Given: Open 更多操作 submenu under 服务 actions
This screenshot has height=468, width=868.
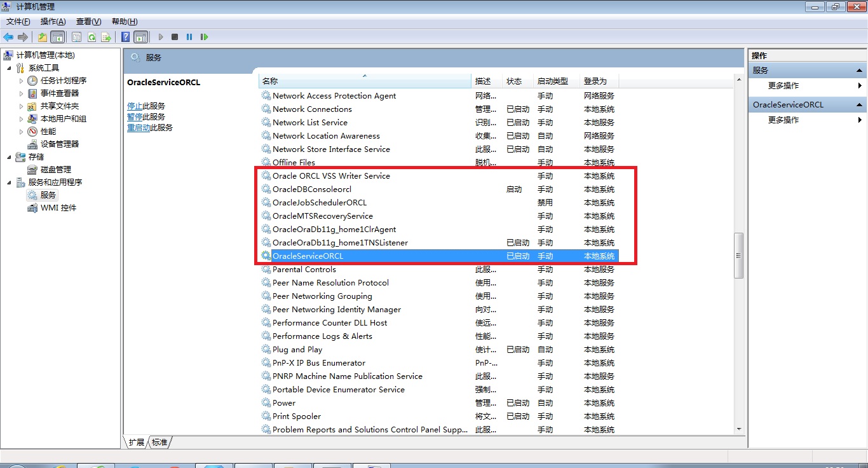Looking at the screenshot, I should coord(807,86).
